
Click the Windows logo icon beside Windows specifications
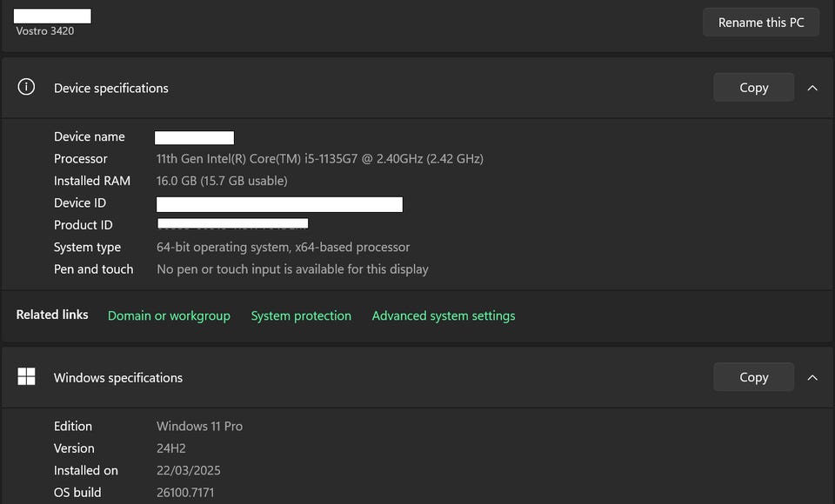pos(27,376)
